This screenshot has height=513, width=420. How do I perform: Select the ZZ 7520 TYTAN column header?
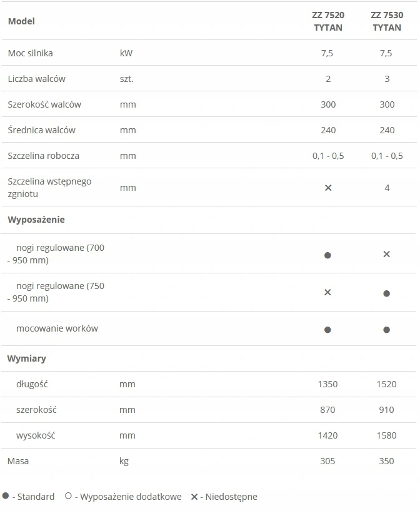[x=328, y=21]
